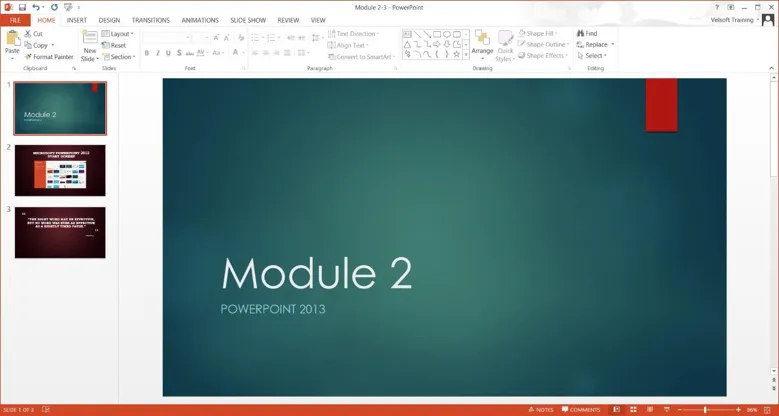Image resolution: width=779 pixels, height=416 pixels.
Task: Toggle Underline formatting
Action: point(168,53)
